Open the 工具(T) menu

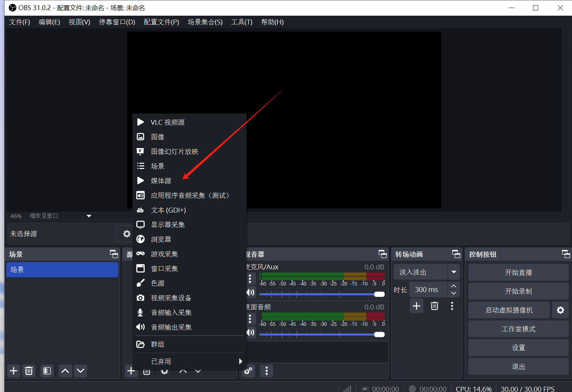(242, 22)
